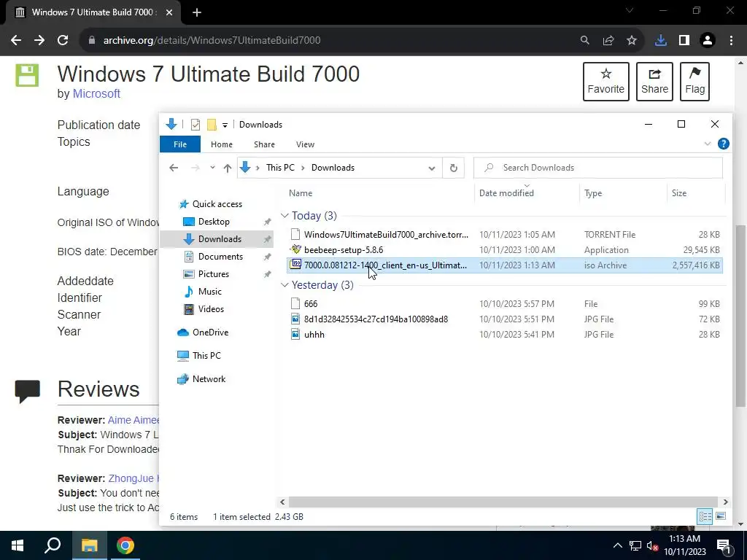Switch to details view layout icon
The height and width of the screenshot is (560, 747).
coord(705,516)
